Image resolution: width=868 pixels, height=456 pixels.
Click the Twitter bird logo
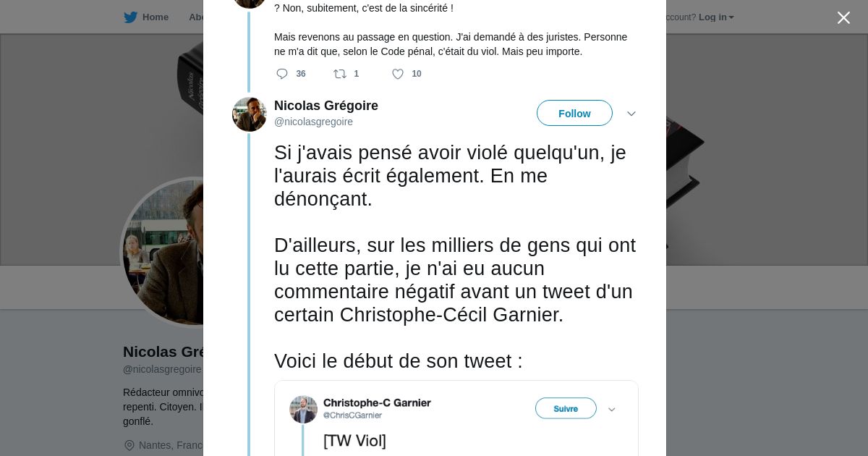coord(130,17)
